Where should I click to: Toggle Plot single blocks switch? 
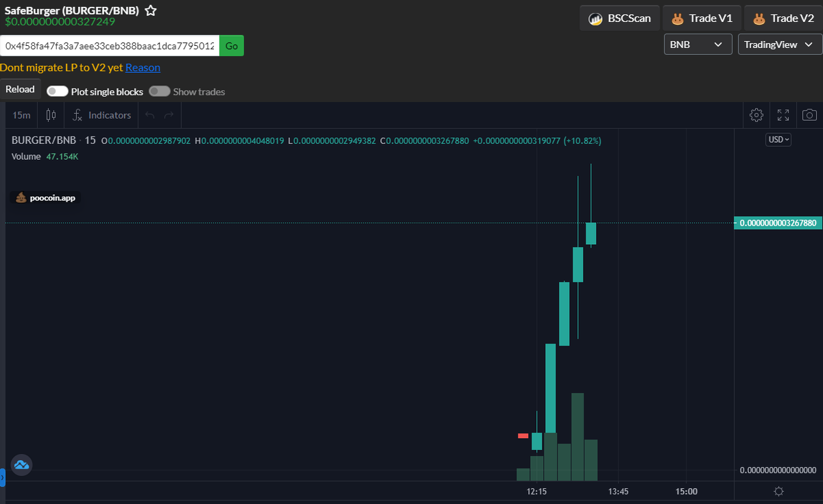[x=58, y=91]
